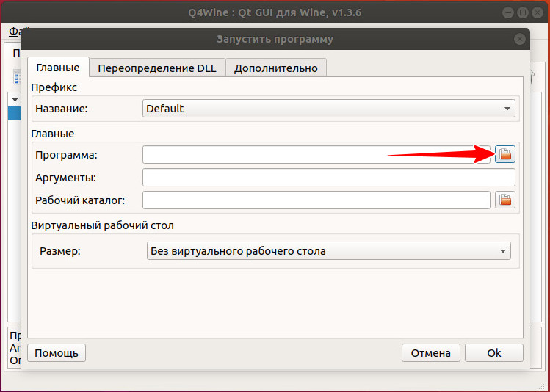Maximize the Q4Wine main window
Image resolution: width=550 pixels, height=392 pixels.
click(x=523, y=13)
